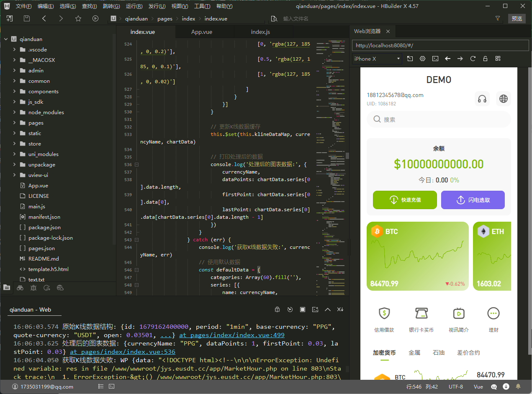Click the 预览 preview button
The height and width of the screenshot is (394, 532).
coord(517,18)
